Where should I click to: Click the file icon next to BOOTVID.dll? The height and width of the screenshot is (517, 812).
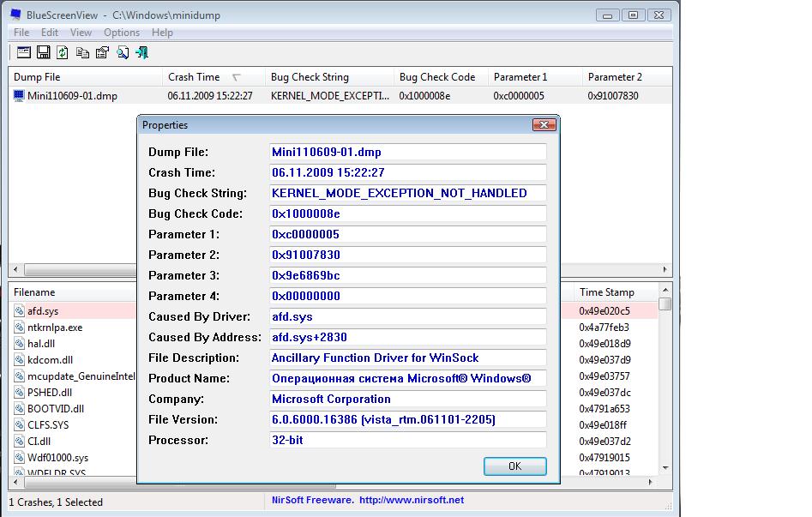(x=19, y=409)
